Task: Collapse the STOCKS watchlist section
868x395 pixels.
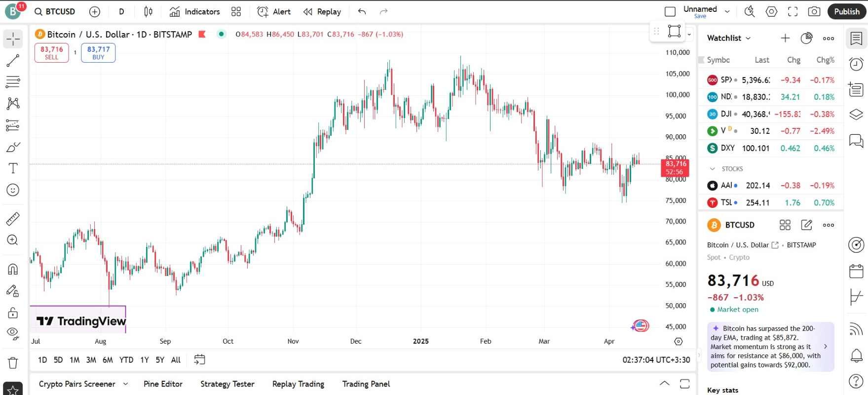Action: (712, 169)
